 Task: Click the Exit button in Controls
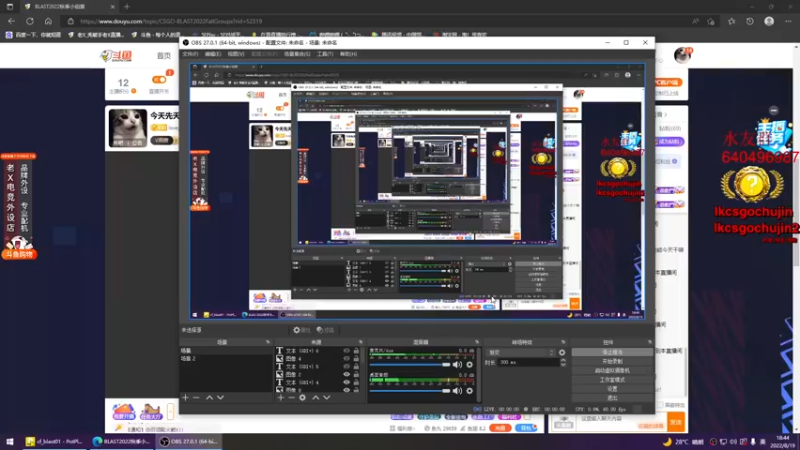pos(612,398)
